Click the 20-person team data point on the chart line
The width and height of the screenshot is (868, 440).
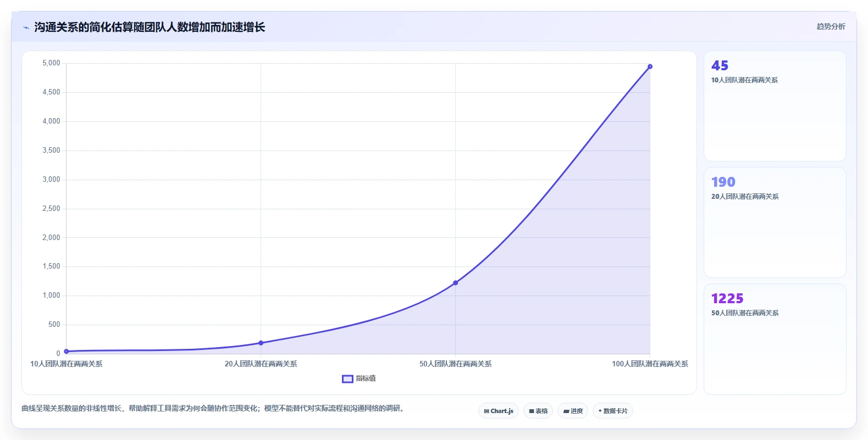pyautogui.click(x=261, y=343)
